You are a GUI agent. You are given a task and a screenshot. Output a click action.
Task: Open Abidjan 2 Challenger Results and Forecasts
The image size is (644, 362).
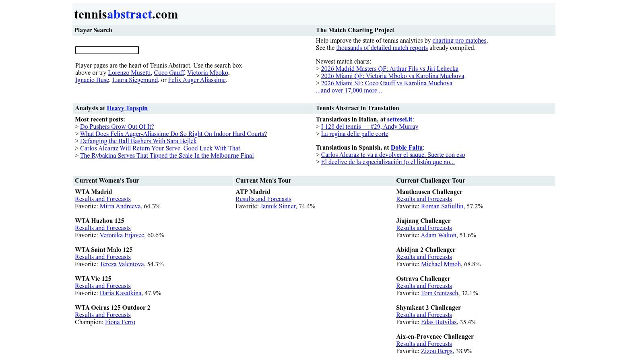pos(424,257)
